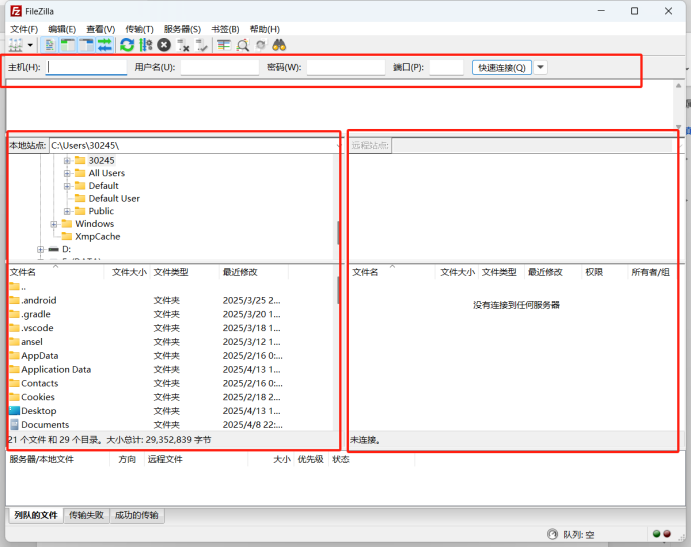This screenshot has height=548, width=692.
Task: Click the message log scroll-up arrow
Action: [x=678, y=86]
